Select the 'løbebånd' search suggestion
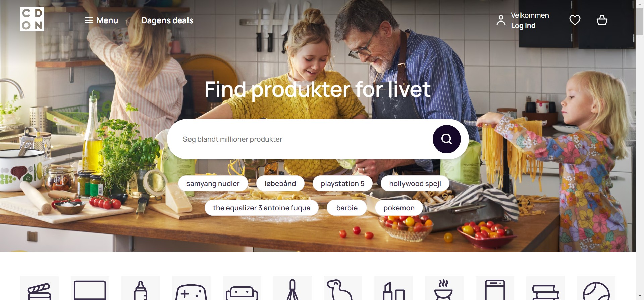 (280, 184)
